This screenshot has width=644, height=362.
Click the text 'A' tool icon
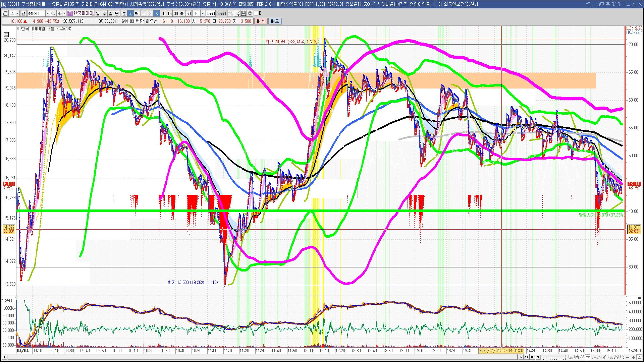(x=639, y=357)
